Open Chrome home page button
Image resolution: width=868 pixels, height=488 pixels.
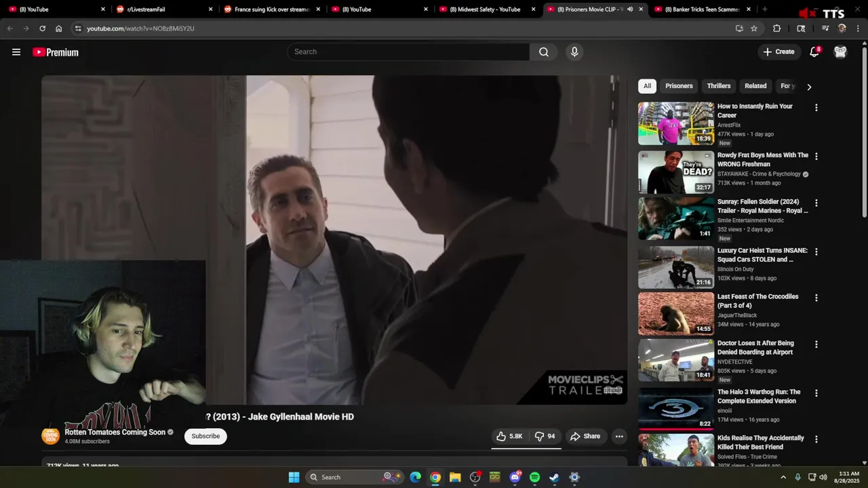tap(59, 28)
